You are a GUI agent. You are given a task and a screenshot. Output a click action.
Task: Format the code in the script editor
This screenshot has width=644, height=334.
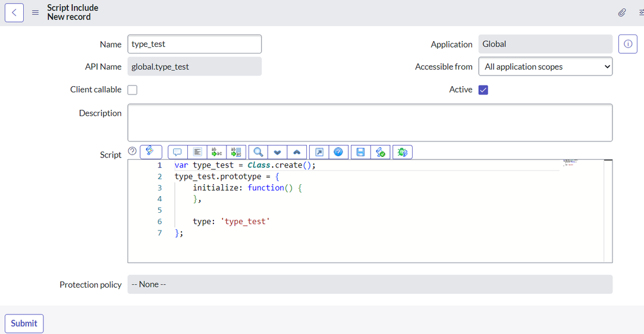pos(197,152)
